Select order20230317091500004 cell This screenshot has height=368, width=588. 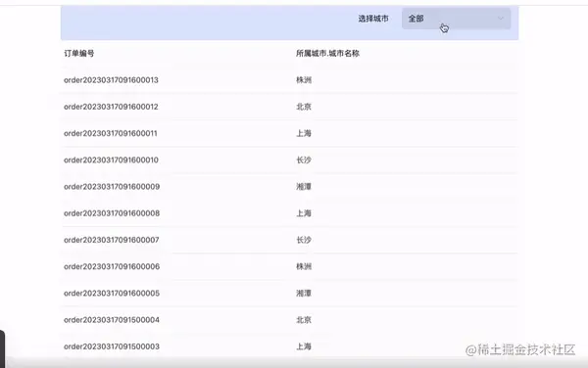click(x=112, y=320)
